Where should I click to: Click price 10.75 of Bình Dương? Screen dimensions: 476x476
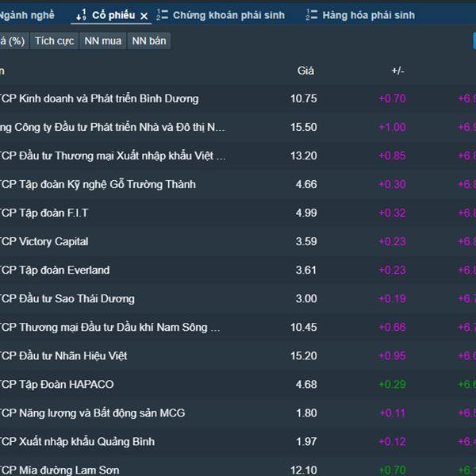(304, 98)
